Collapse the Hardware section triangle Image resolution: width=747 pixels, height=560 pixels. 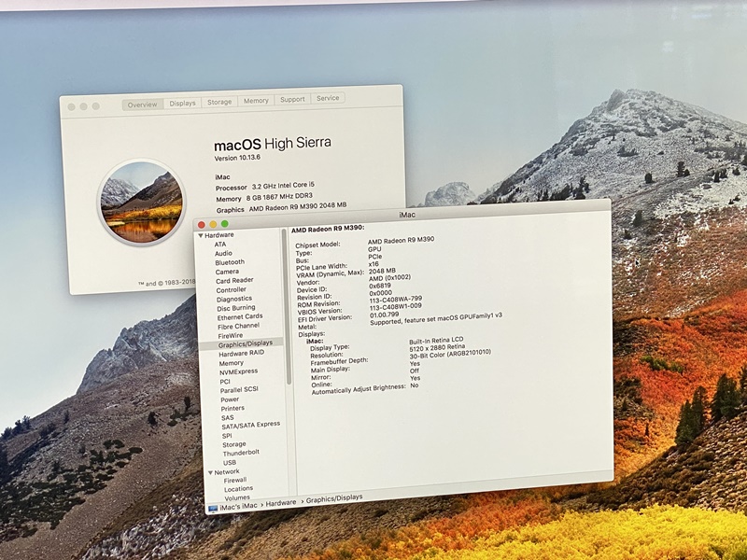tap(201, 236)
